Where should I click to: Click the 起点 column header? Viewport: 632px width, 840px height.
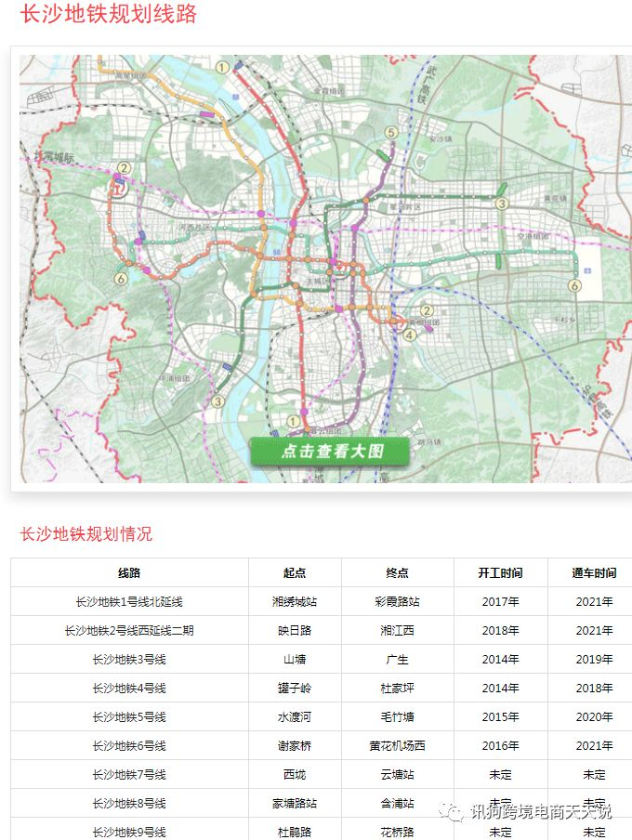click(x=295, y=573)
